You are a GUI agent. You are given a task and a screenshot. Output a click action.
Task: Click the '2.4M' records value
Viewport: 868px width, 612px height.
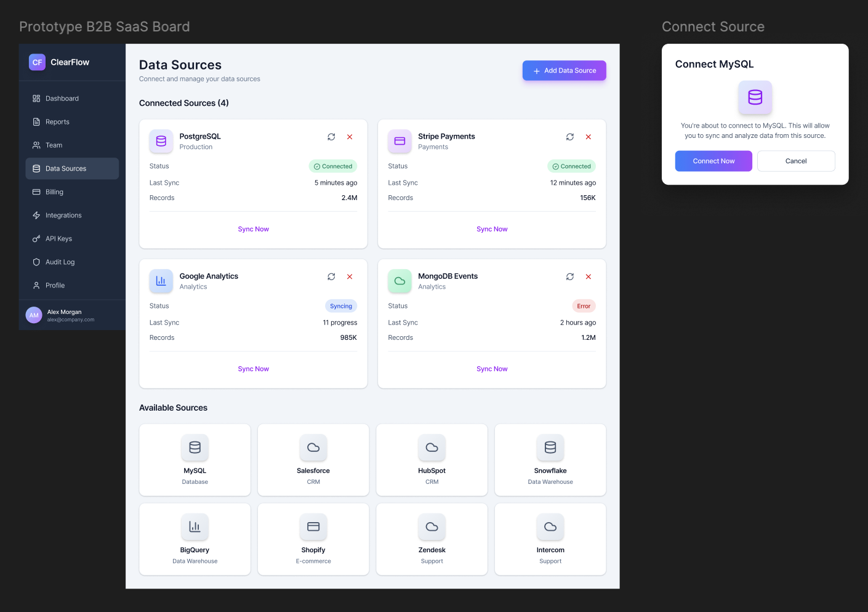pos(350,198)
